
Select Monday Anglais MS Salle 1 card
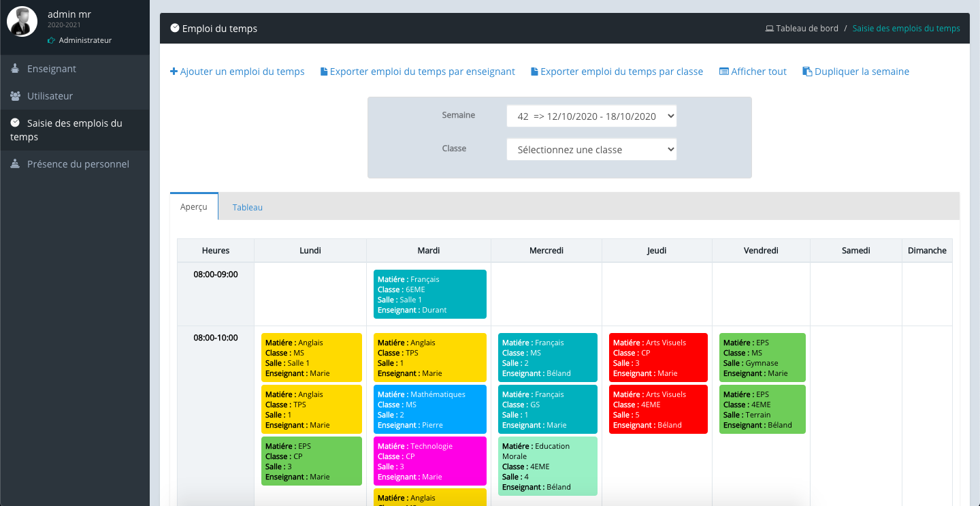coord(312,358)
